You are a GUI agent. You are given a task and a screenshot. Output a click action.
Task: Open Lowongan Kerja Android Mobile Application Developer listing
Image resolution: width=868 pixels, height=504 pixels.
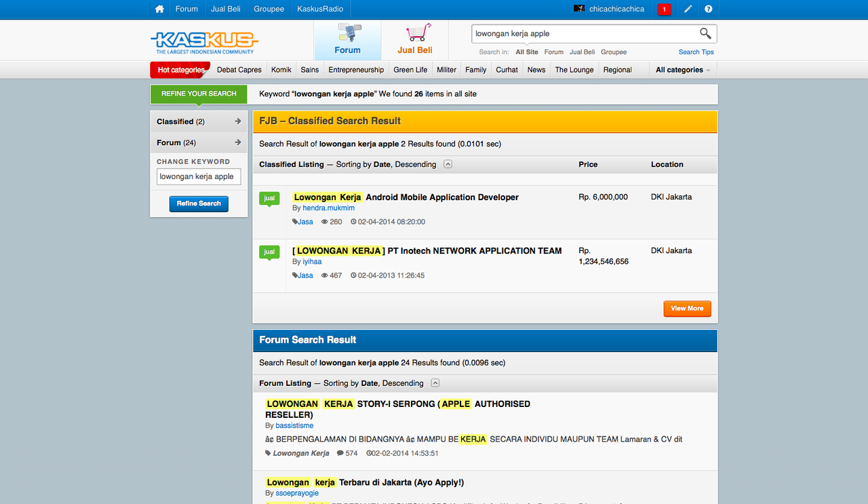coord(406,197)
